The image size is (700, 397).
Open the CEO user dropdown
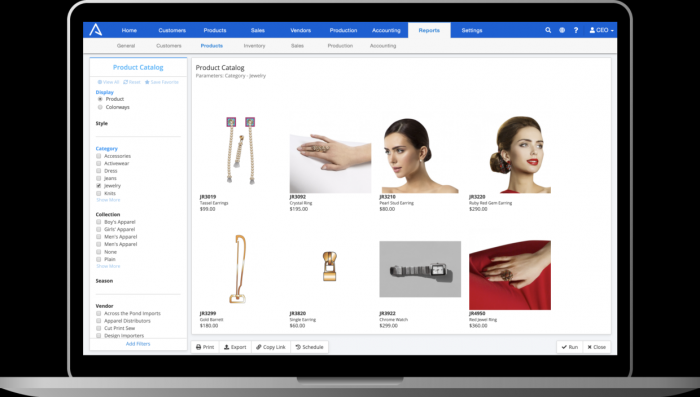pos(601,30)
